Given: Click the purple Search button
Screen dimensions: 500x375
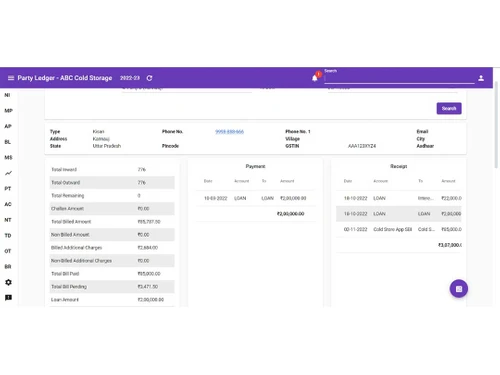Looking at the screenshot, I should 449,108.
